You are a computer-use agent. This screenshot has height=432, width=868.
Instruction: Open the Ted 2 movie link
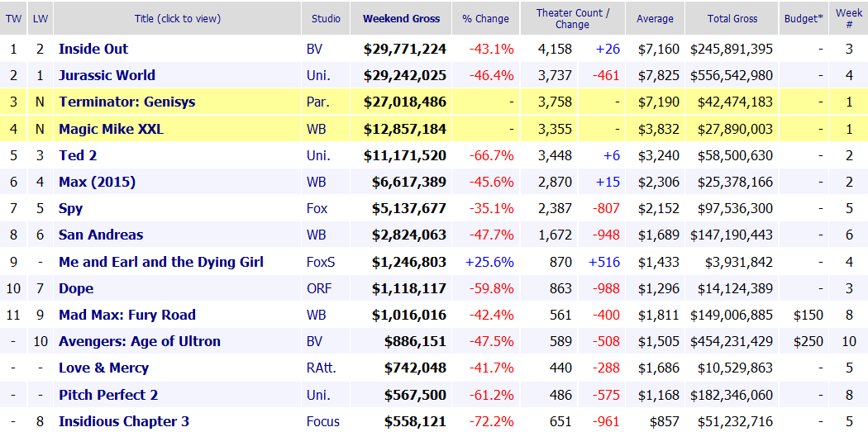coord(78,155)
